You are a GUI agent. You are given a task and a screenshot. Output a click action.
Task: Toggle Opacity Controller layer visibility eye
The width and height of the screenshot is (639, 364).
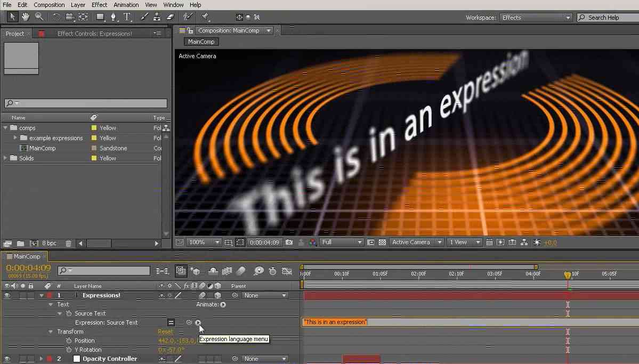click(x=7, y=359)
